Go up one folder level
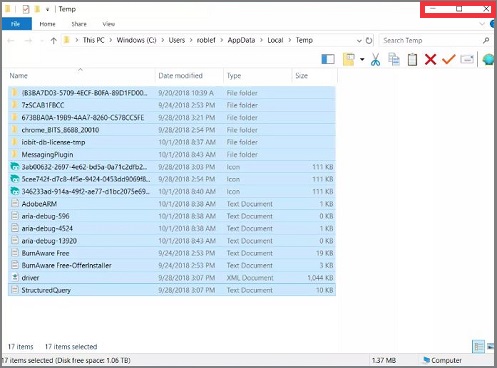This screenshot has height=368, width=497. (54, 41)
